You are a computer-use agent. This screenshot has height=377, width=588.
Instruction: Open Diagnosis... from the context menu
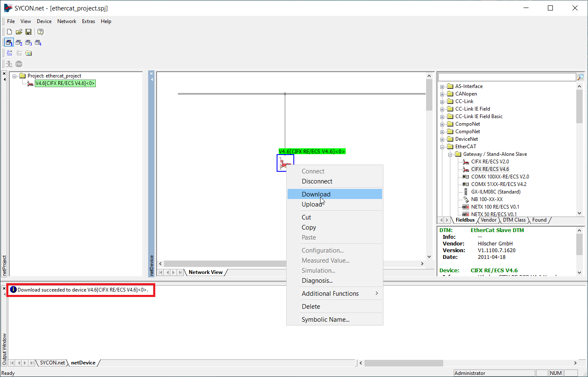click(x=317, y=281)
